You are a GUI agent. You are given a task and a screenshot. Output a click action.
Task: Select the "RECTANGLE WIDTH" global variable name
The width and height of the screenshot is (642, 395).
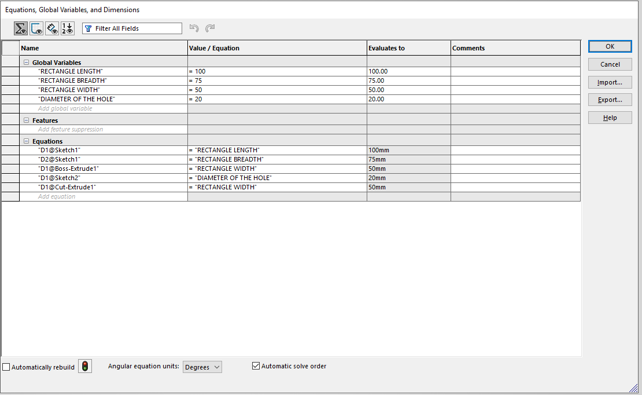(x=69, y=90)
